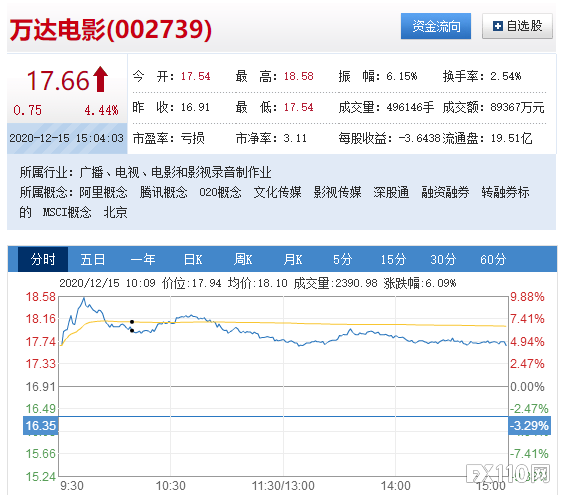Click the red up arrow beside price
565x495 pixels.
tap(101, 79)
